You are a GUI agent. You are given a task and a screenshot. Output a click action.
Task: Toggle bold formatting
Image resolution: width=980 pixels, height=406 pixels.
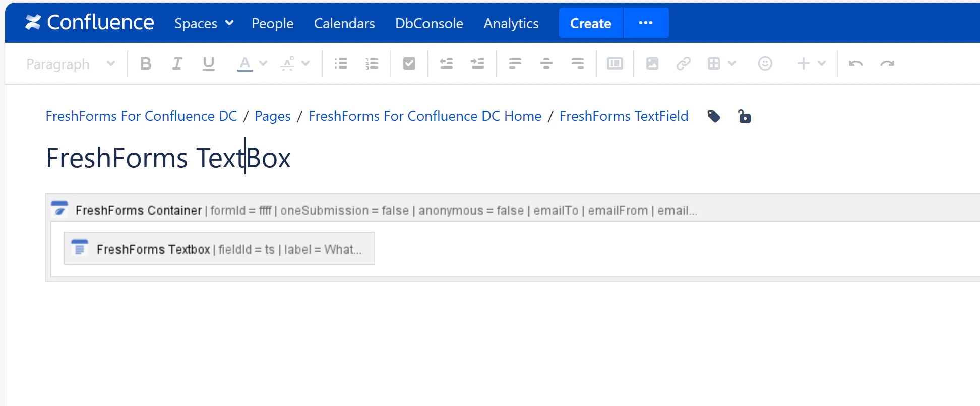[146, 63]
